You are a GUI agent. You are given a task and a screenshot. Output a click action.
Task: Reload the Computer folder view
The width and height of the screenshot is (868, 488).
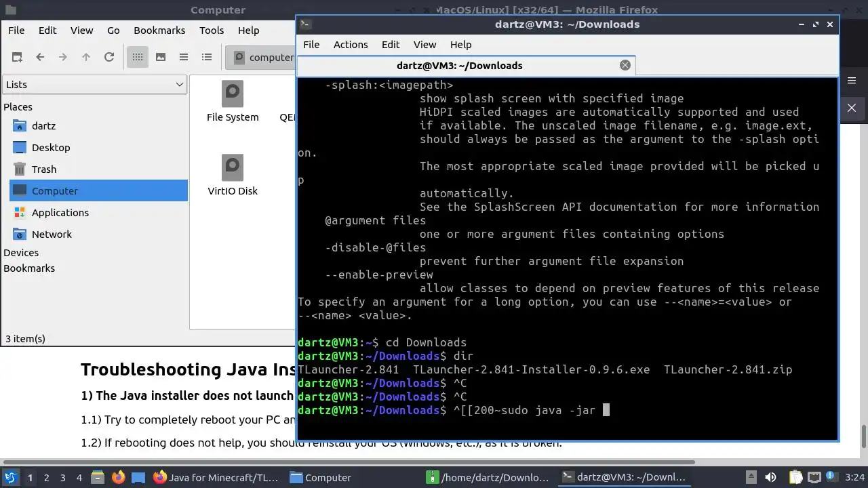click(x=109, y=58)
